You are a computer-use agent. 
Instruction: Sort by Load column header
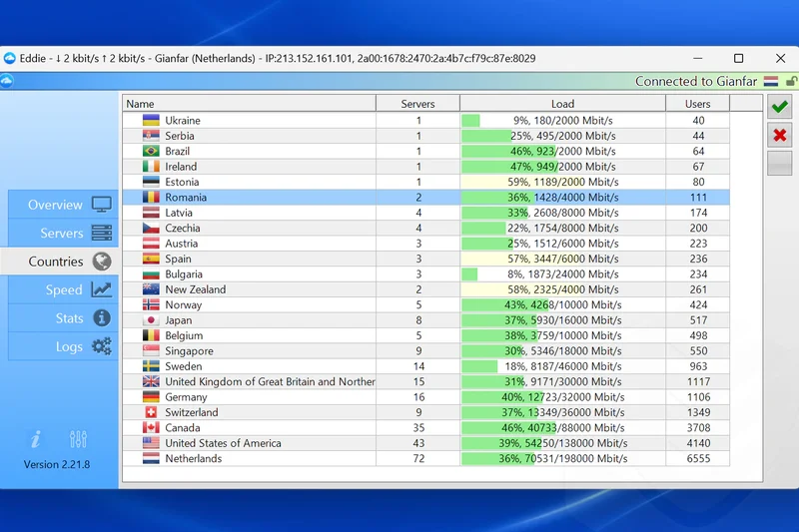click(x=562, y=104)
